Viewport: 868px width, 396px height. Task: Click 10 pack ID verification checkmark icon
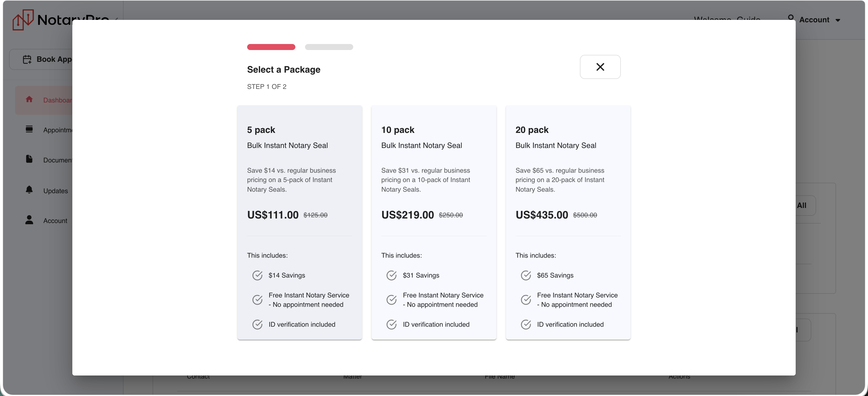click(392, 325)
